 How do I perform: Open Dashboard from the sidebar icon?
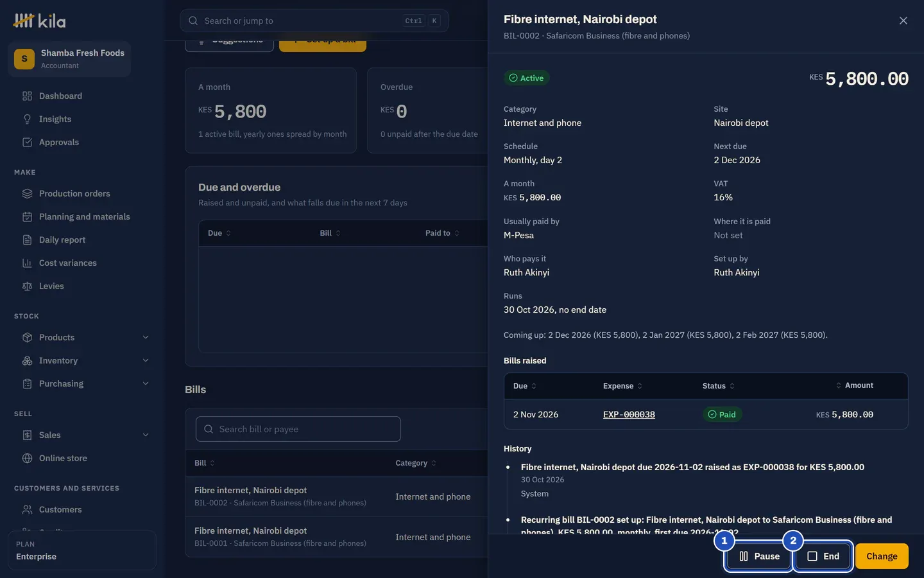tap(27, 96)
